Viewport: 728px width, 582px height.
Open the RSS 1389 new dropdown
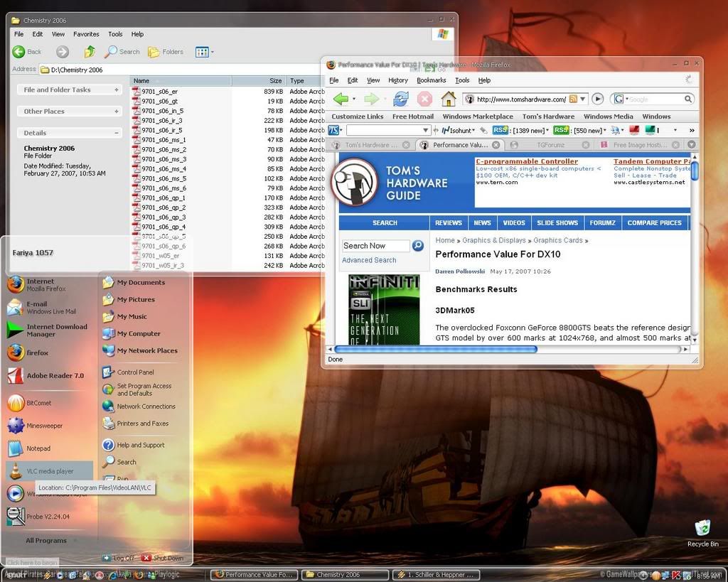(x=520, y=131)
